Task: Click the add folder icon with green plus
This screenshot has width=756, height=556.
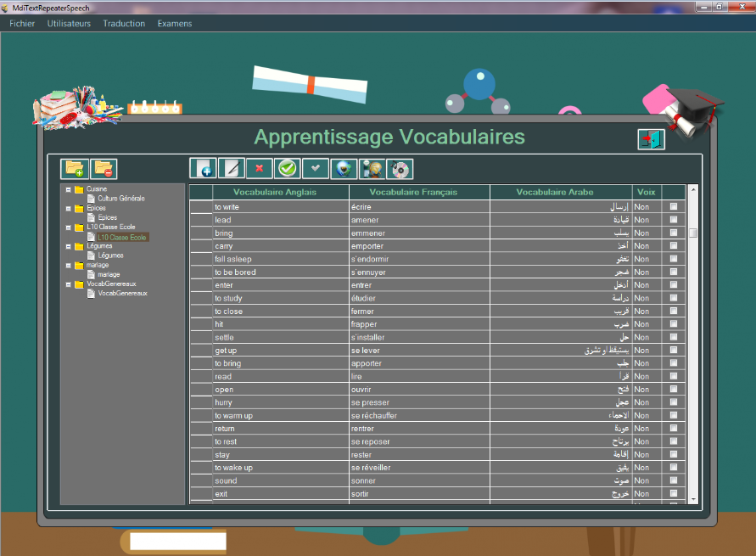Action: coord(75,169)
